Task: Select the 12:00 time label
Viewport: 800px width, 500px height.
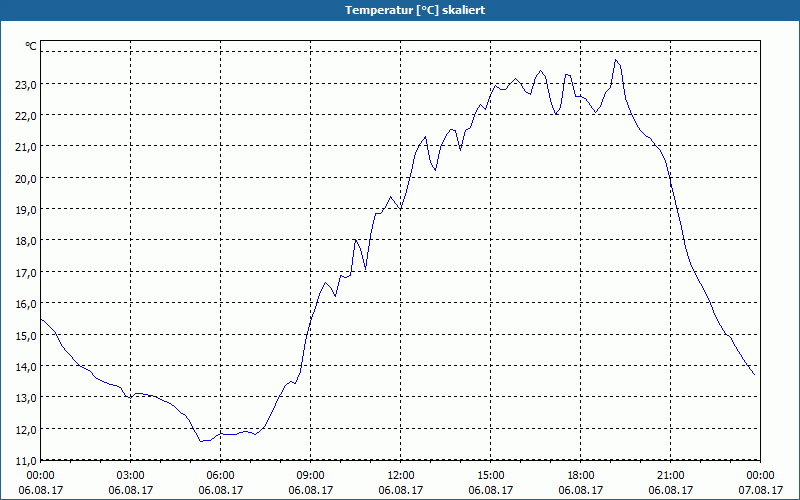Action: point(401,476)
